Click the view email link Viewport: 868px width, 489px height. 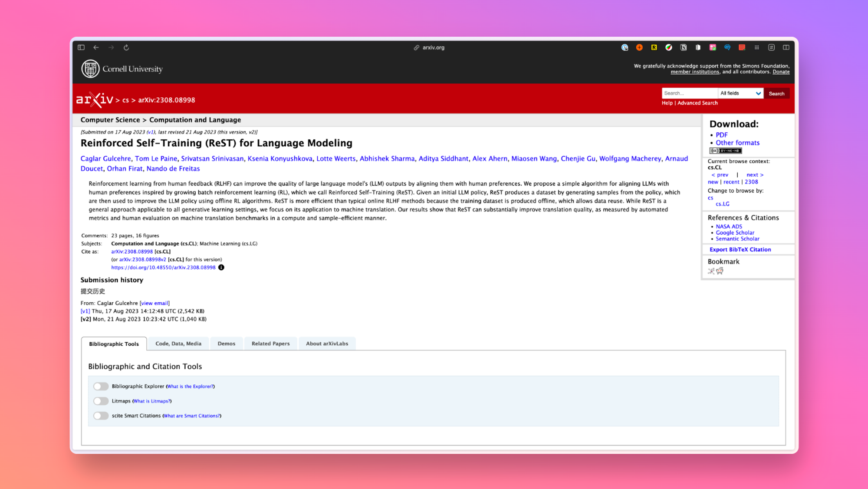click(x=155, y=303)
